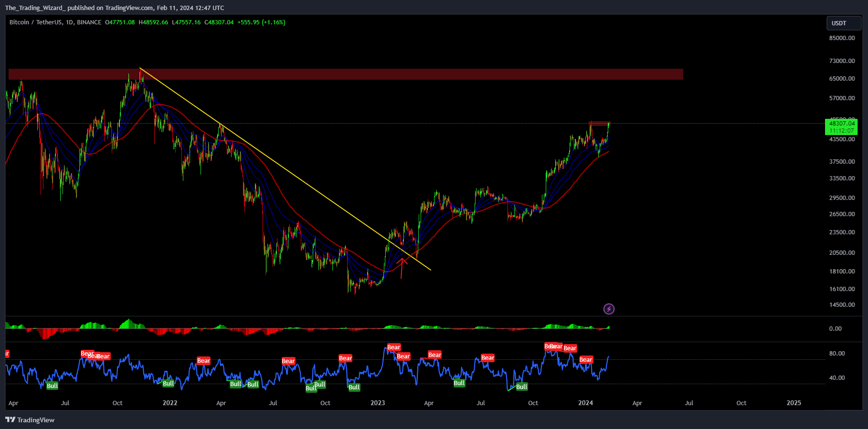Click the 37500.00 price axis label

click(842, 162)
